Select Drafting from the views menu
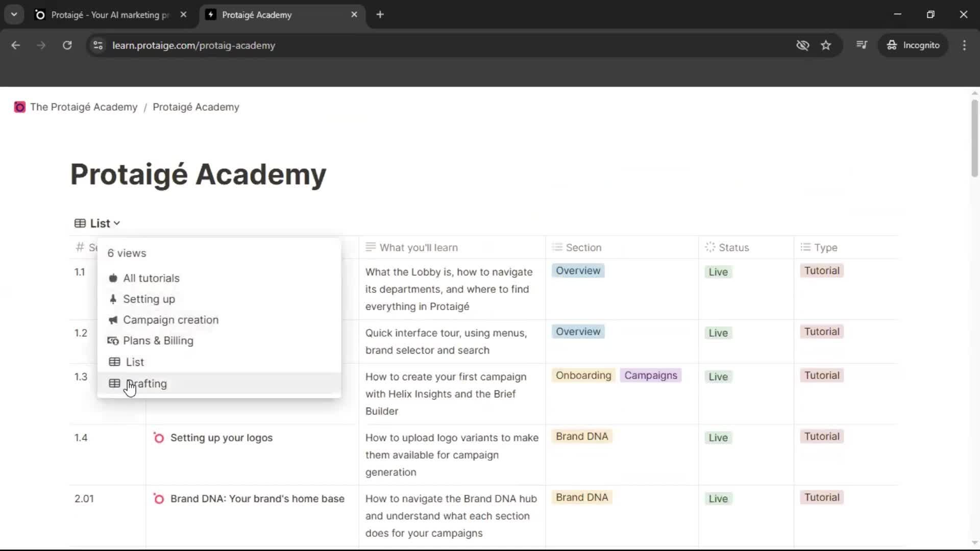980x551 pixels. (146, 384)
